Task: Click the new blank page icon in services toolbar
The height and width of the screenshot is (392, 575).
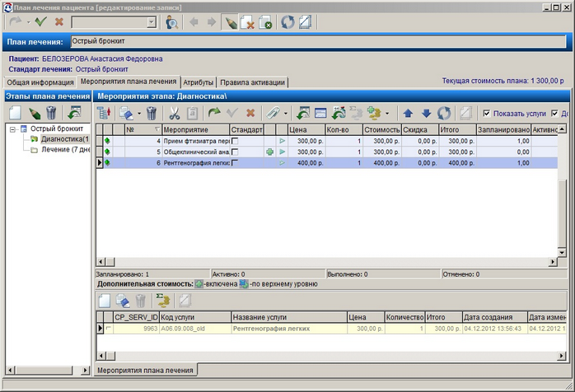Action: 105,301
